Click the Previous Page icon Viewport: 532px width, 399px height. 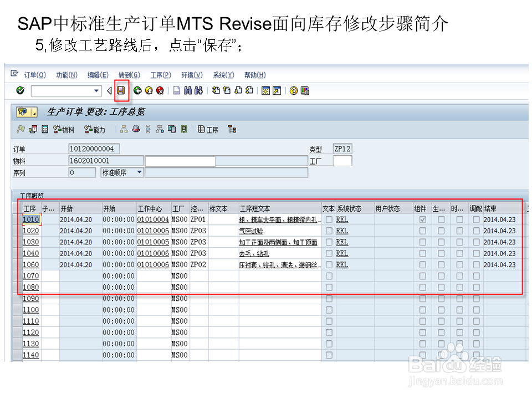[227, 90]
